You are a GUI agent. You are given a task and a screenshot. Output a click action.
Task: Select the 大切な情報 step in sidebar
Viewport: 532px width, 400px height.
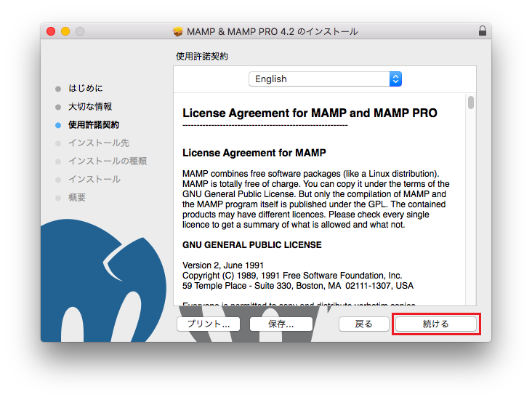pyautogui.click(x=90, y=107)
